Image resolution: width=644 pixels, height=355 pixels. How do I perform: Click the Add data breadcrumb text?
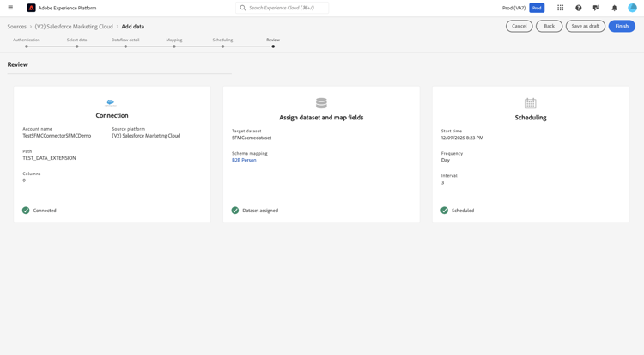click(132, 27)
